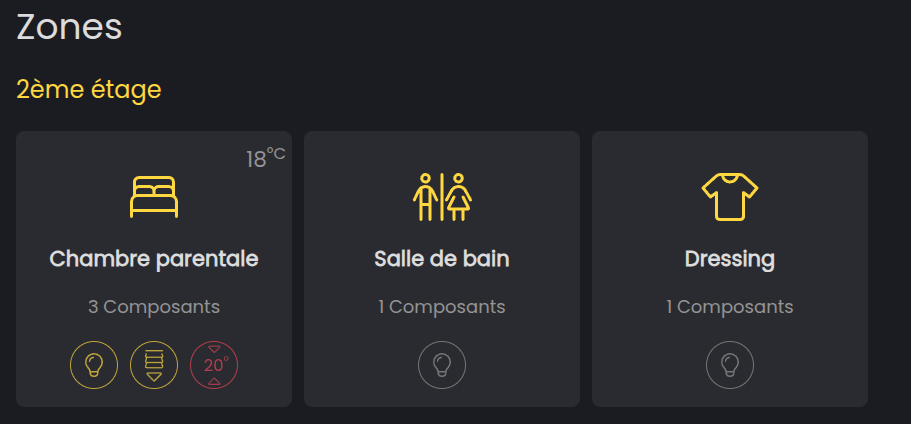
Task: Open the red 20° thermostat control
Action: pyautogui.click(x=214, y=365)
